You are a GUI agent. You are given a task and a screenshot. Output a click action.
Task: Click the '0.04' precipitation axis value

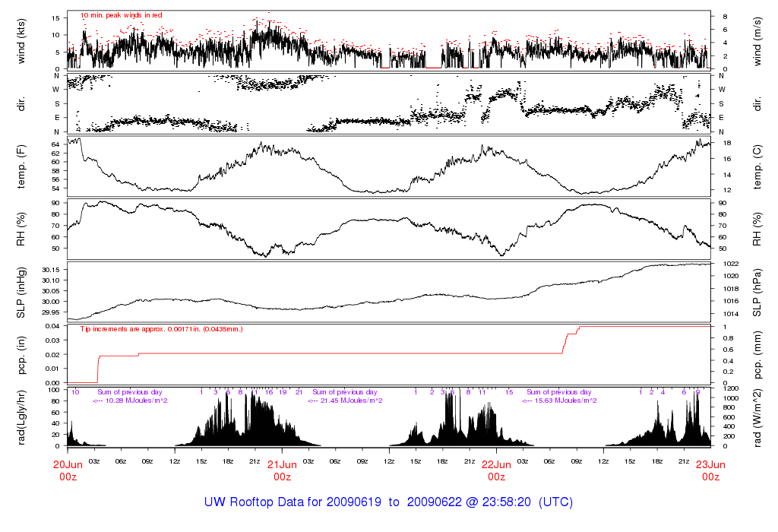point(52,326)
